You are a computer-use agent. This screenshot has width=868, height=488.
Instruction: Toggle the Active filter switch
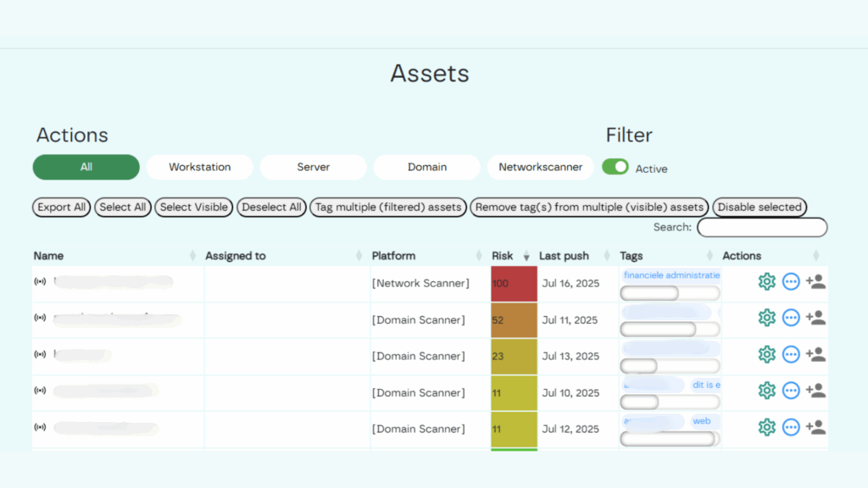615,167
